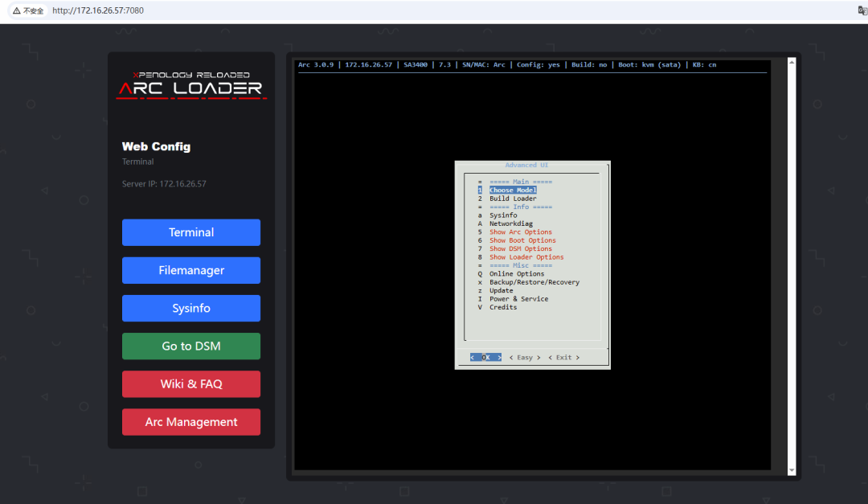
Task: Click the not-secure warning icon
Action: [17, 10]
